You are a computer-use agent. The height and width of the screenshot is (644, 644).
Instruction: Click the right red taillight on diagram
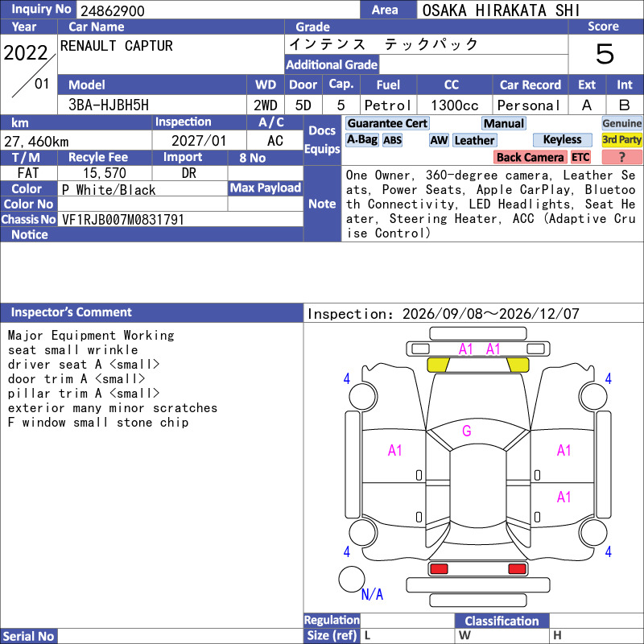[517, 569]
